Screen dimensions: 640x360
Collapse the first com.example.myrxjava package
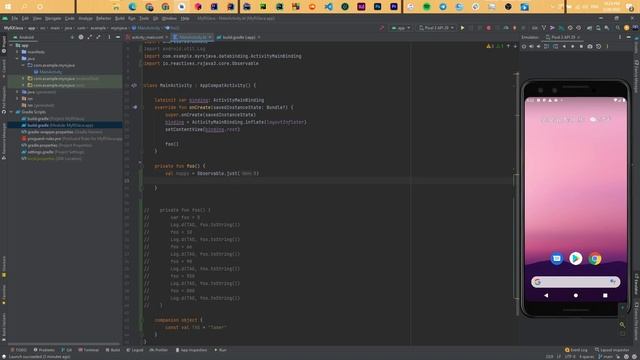coord(24,65)
